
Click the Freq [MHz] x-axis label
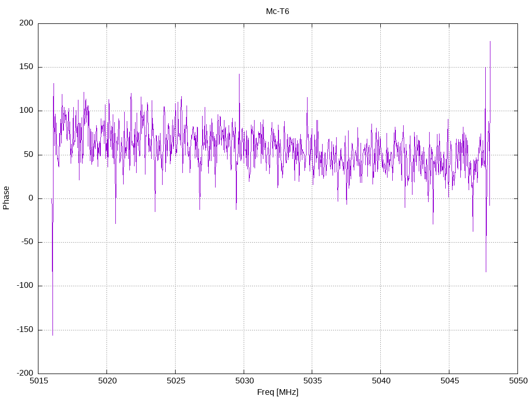(x=277, y=392)
